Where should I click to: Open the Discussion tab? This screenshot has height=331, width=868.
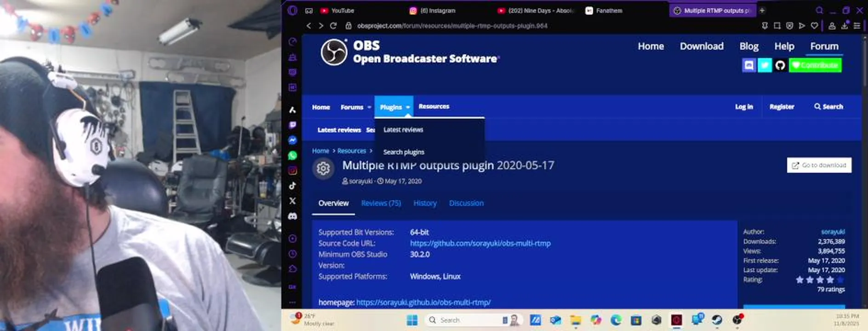click(466, 203)
